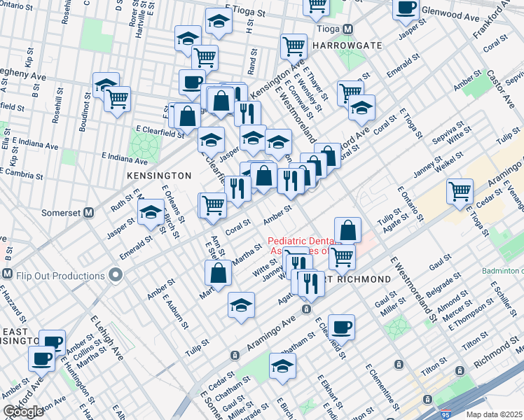Click the HARROWGATE neighborhood label
This screenshot has height=420, width=524.
point(347,45)
